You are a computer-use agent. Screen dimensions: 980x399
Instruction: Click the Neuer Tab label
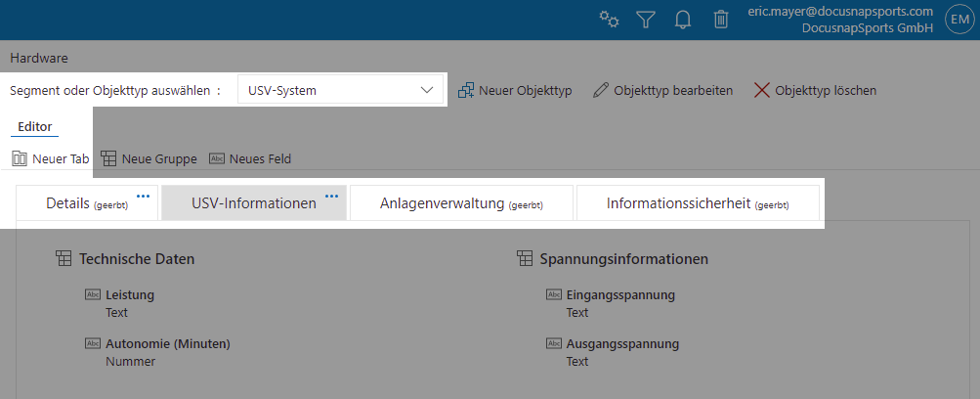pyautogui.click(x=61, y=158)
